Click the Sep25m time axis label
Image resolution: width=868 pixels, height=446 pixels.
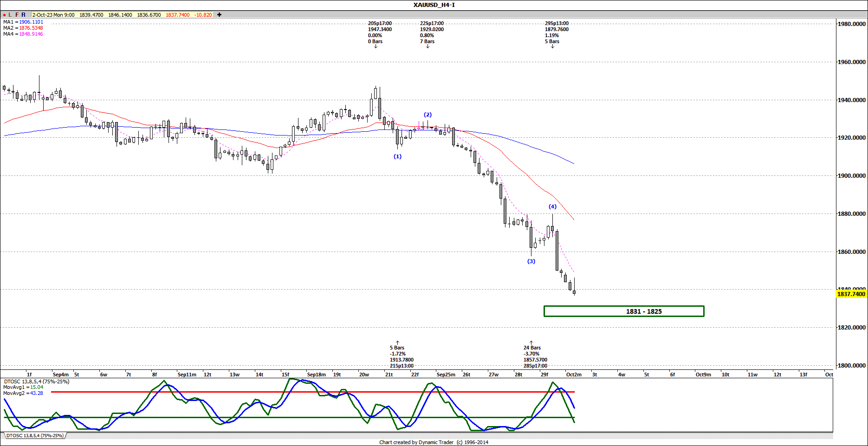(x=446, y=375)
